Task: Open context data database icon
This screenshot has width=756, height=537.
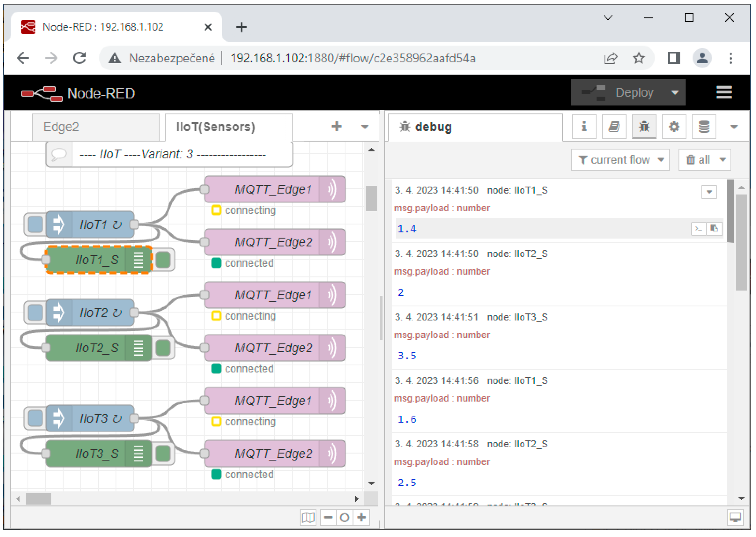Action: coord(704,127)
